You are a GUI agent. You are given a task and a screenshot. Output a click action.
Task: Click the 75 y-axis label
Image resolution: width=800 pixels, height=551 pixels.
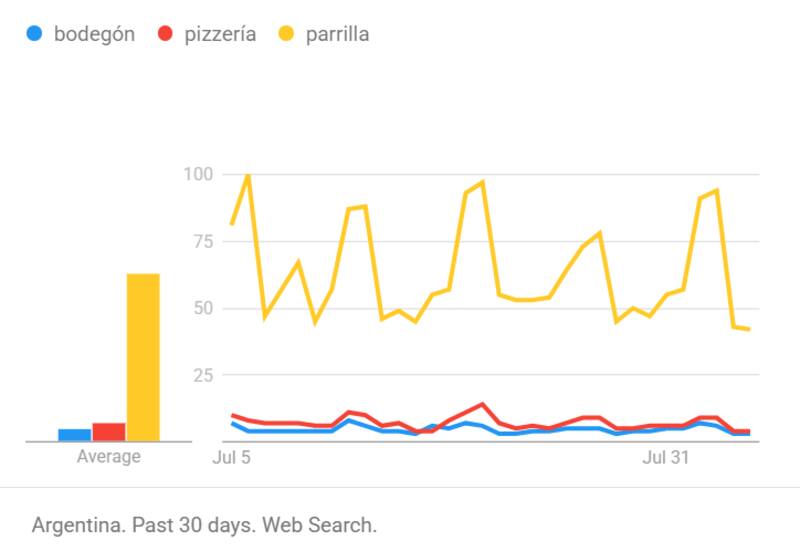click(x=203, y=241)
